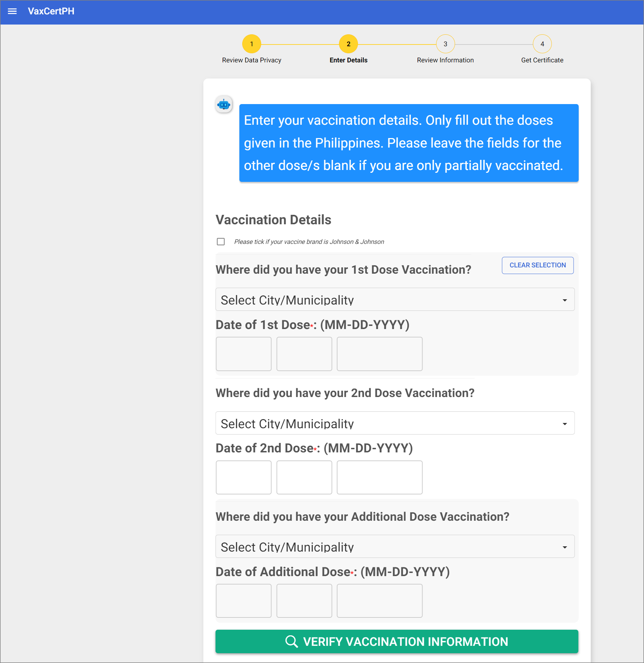Click the 'Date of 2nd Dose' label
644x663 pixels.
tap(314, 448)
